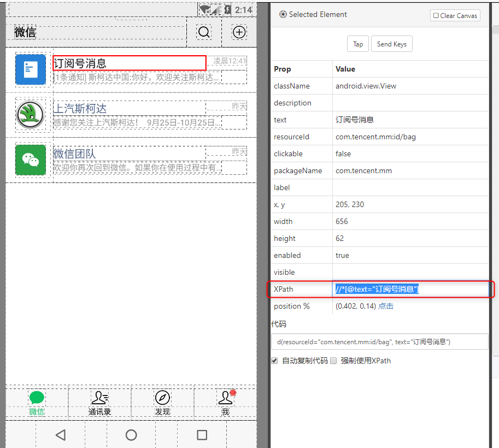Tap the Android back triangle button

tap(61, 435)
